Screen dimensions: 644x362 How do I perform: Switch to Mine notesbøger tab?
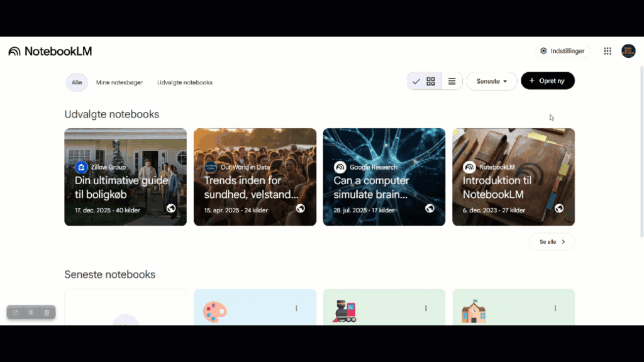click(119, 82)
